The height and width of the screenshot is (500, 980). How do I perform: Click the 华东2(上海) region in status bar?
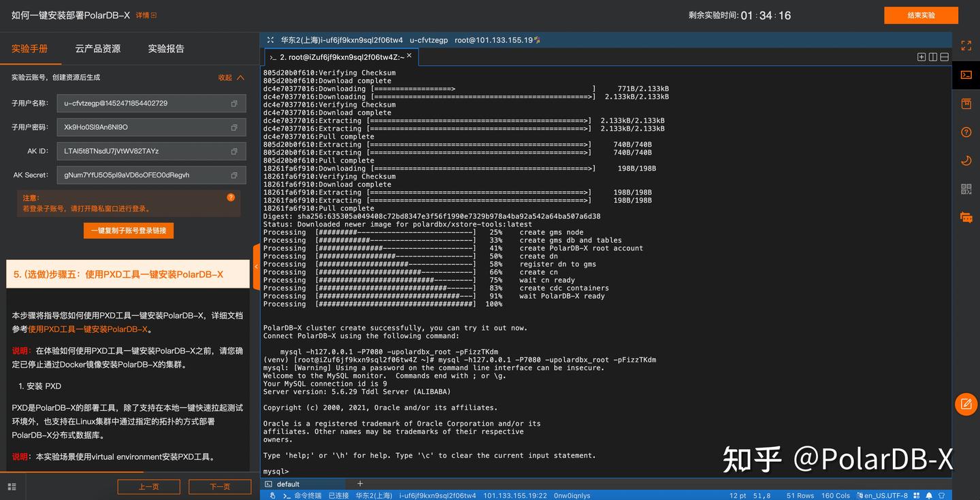tap(374, 496)
